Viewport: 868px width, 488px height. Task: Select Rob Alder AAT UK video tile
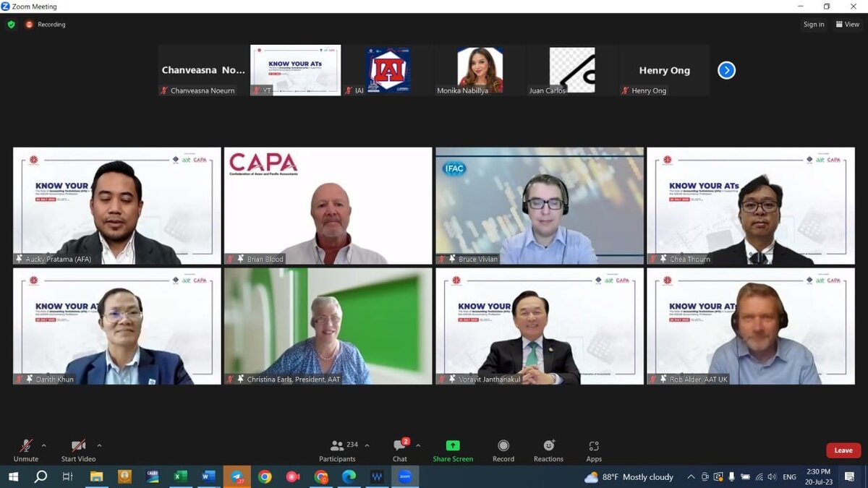tap(751, 326)
